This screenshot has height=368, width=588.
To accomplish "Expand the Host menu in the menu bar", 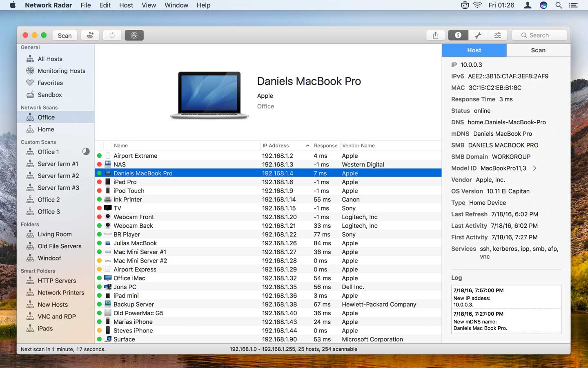I will (x=126, y=5).
